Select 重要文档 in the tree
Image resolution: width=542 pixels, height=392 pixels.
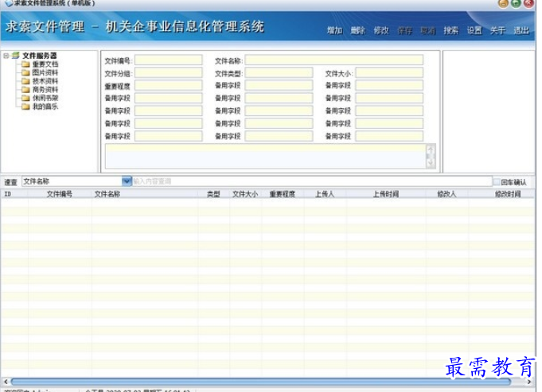tap(45, 64)
